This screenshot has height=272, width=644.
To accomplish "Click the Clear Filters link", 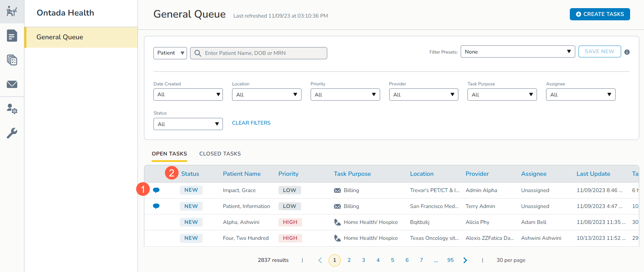I will 251,123.
